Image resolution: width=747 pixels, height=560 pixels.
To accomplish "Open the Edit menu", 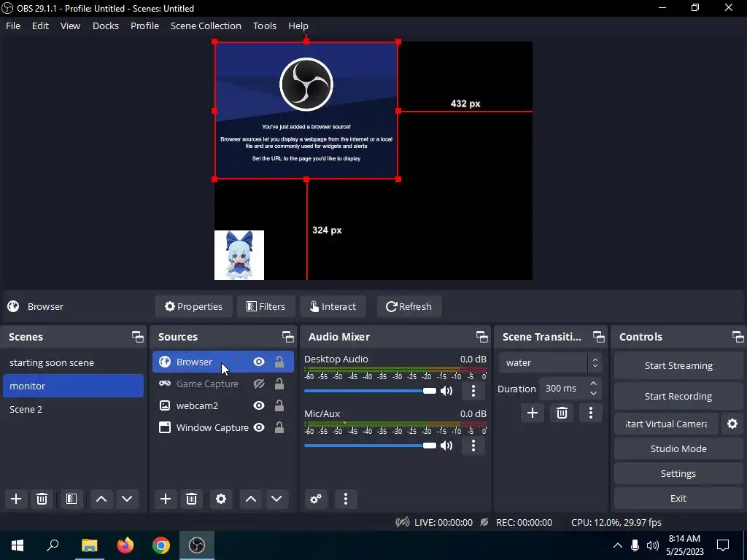I will [41, 26].
